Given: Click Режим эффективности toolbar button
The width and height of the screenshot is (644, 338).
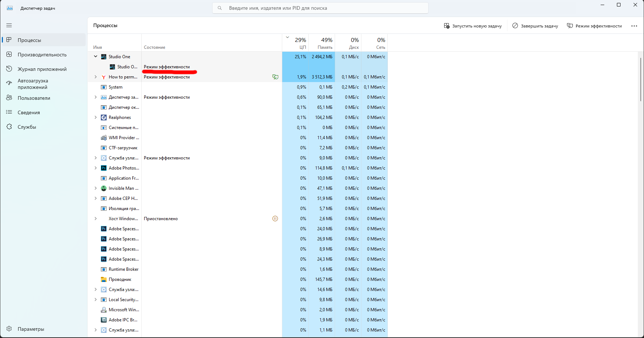Looking at the screenshot, I should click(594, 26).
